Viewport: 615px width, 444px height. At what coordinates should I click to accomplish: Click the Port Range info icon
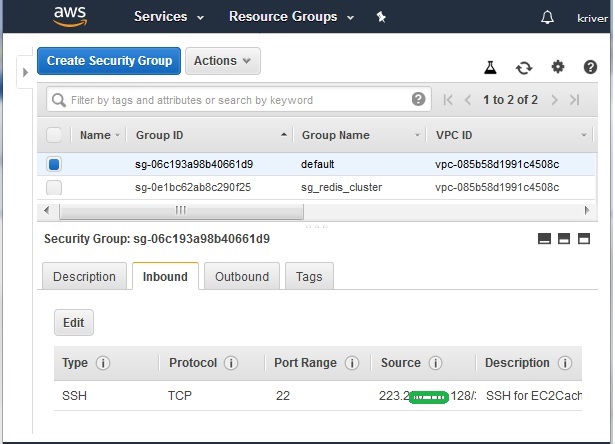352,363
